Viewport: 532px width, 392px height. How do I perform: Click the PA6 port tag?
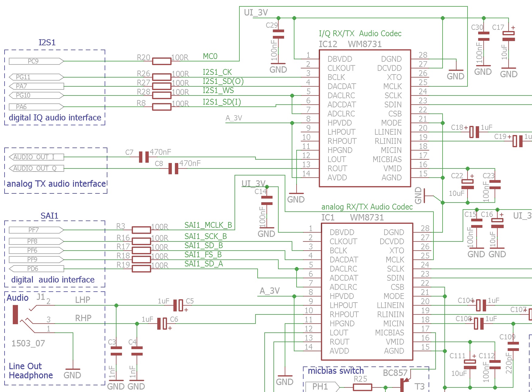[x=36, y=107]
